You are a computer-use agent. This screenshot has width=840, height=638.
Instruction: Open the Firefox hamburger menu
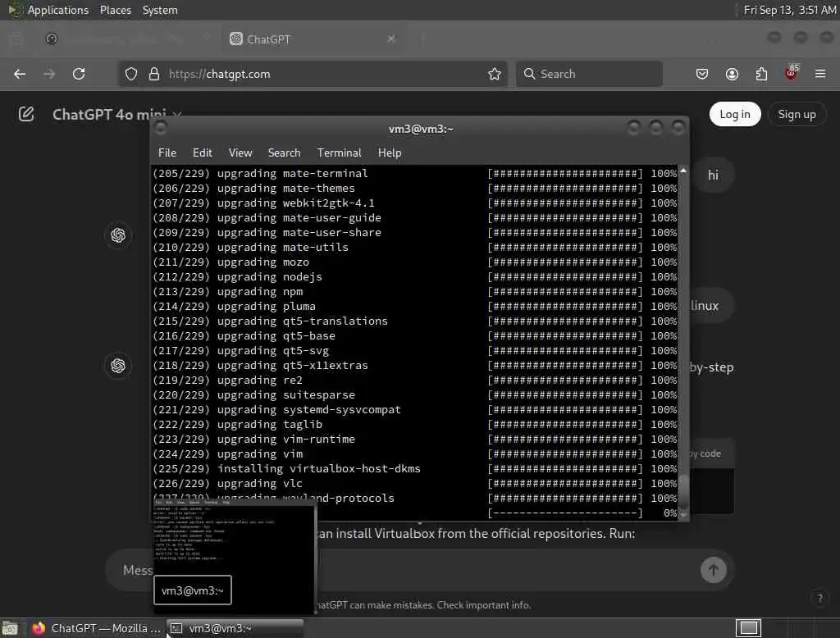[820, 74]
